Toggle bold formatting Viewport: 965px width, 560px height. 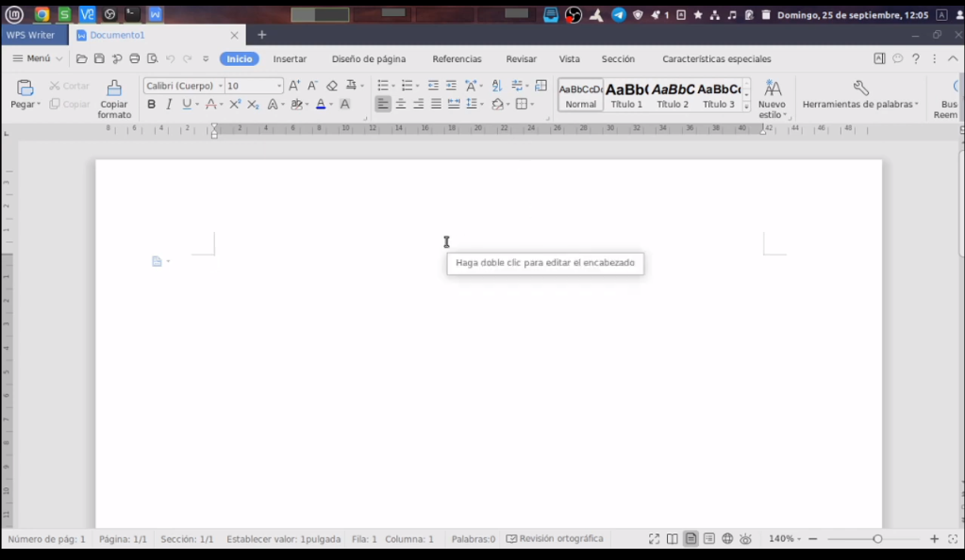click(151, 105)
